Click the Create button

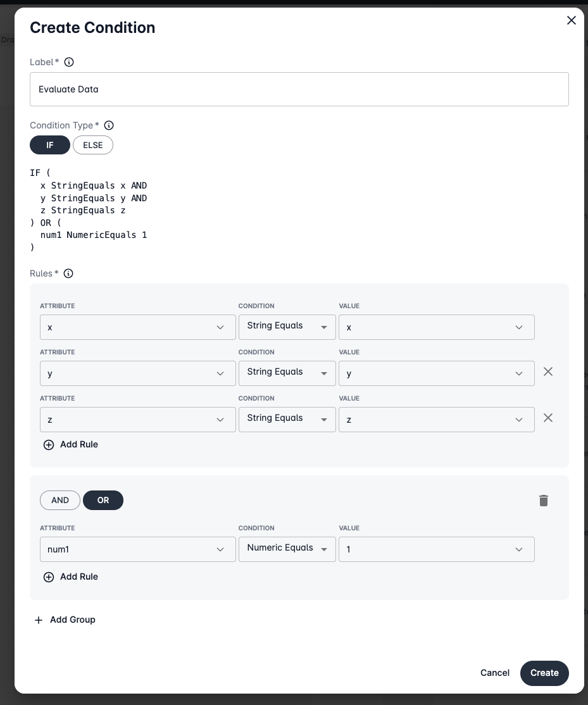pyautogui.click(x=544, y=673)
